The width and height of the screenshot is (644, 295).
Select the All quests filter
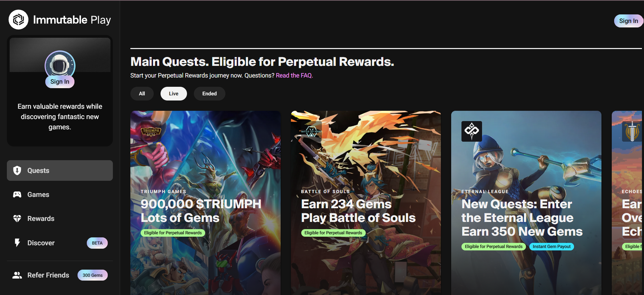tap(142, 94)
